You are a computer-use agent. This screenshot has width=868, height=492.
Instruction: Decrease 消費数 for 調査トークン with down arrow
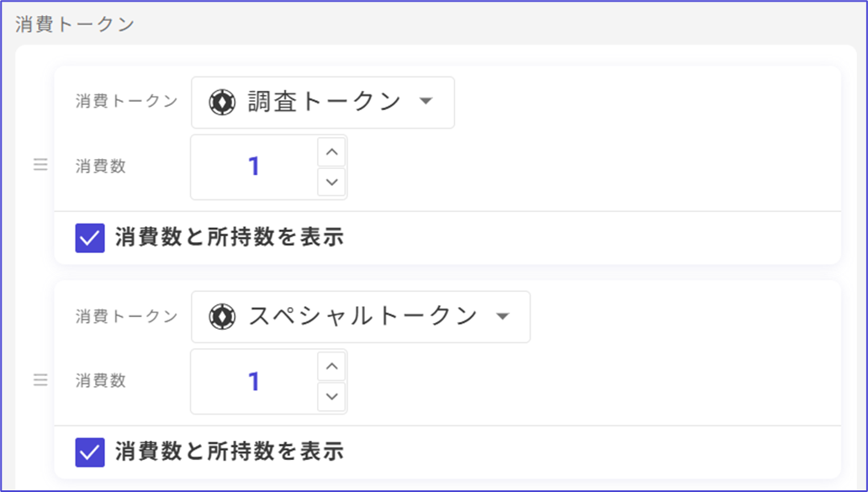coord(332,182)
